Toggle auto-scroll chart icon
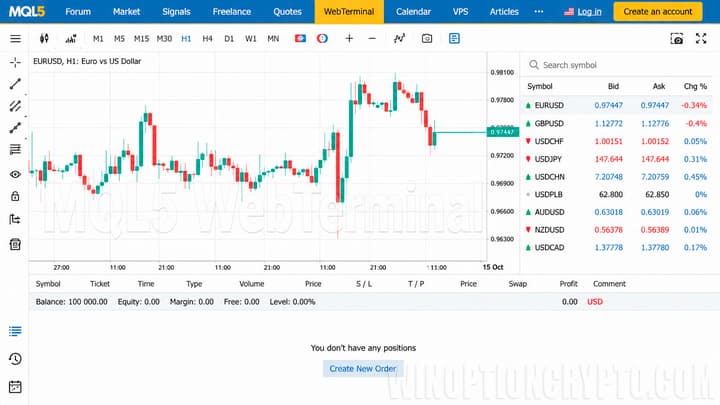This screenshot has width=720, height=405. click(399, 39)
